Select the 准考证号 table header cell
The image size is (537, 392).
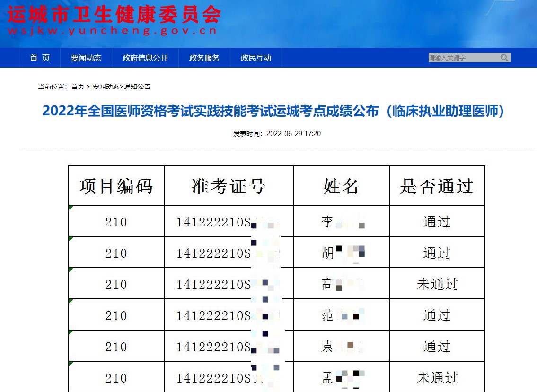(x=229, y=186)
